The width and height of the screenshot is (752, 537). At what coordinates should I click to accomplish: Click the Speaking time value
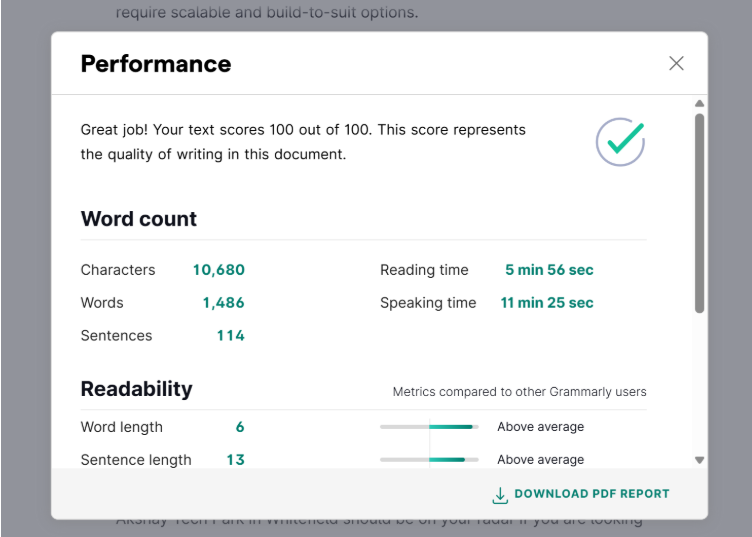click(x=547, y=303)
